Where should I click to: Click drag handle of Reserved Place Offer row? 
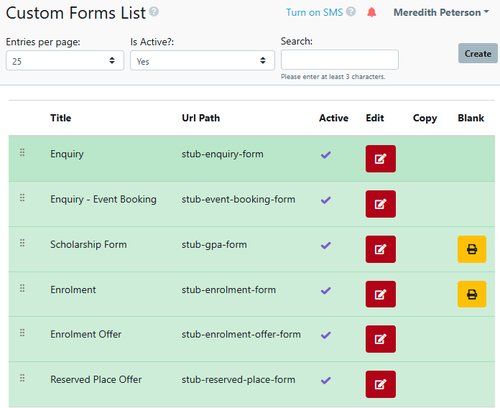22,378
